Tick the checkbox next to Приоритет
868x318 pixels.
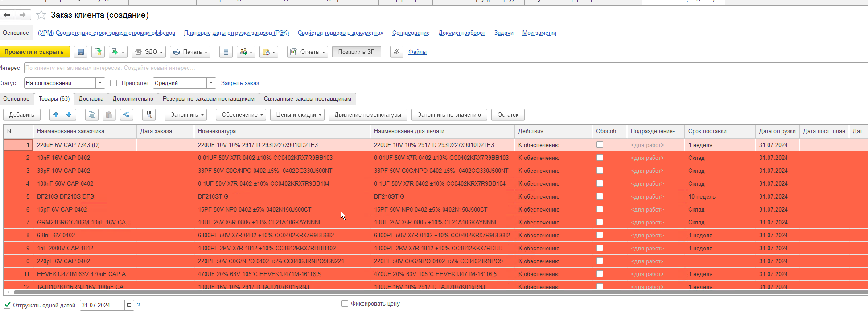pyautogui.click(x=113, y=83)
